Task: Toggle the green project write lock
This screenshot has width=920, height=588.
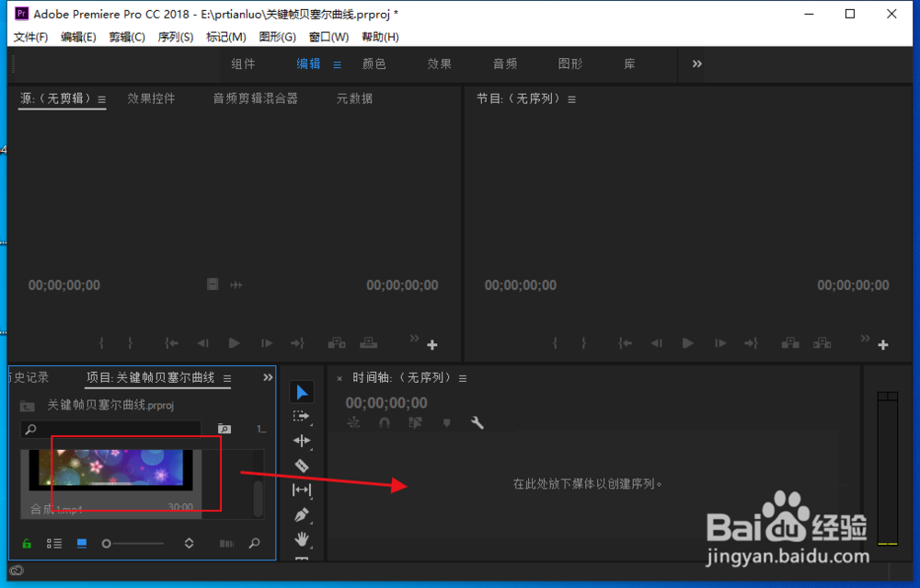Action: click(x=27, y=544)
